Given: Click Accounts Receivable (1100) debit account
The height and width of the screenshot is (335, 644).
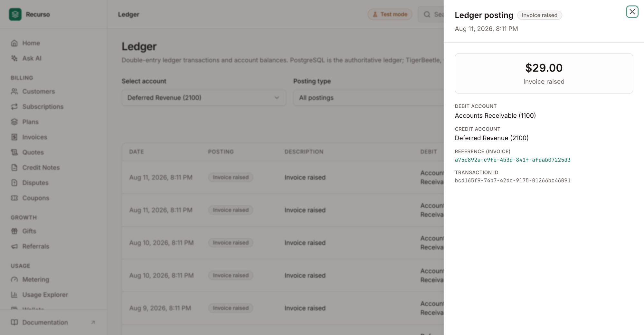Looking at the screenshot, I should click(495, 116).
